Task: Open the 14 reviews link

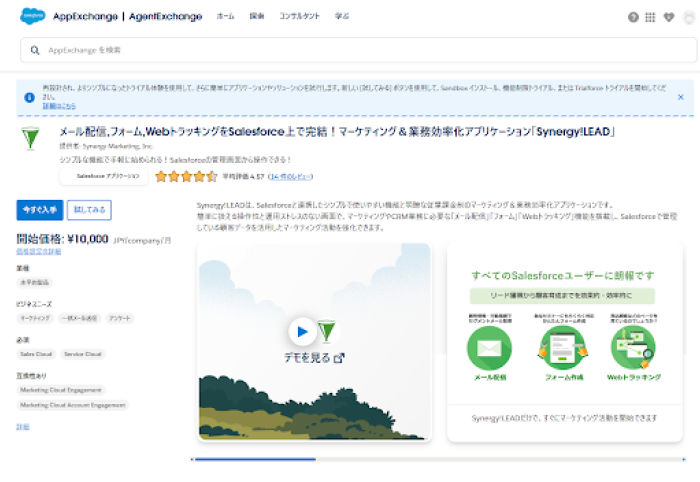Action: pos(290,177)
